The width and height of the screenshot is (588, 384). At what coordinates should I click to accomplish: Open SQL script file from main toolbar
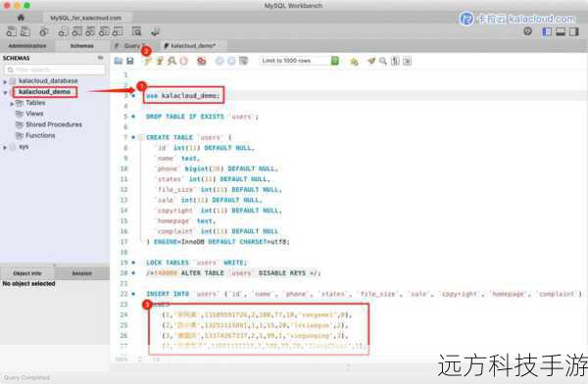click(25, 32)
